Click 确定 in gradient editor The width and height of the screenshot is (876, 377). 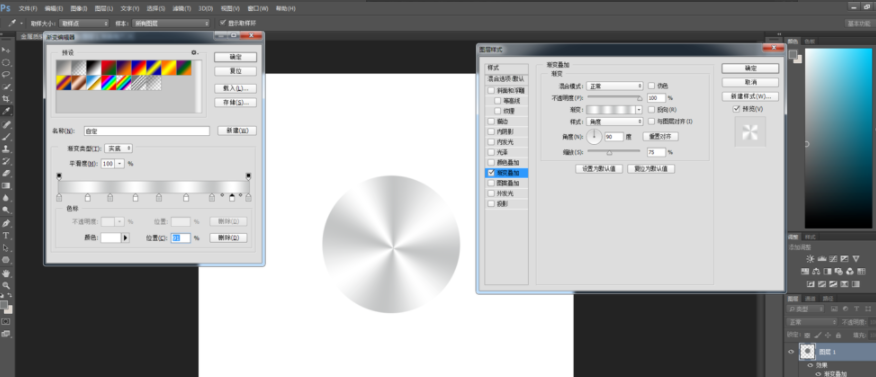coord(235,57)
